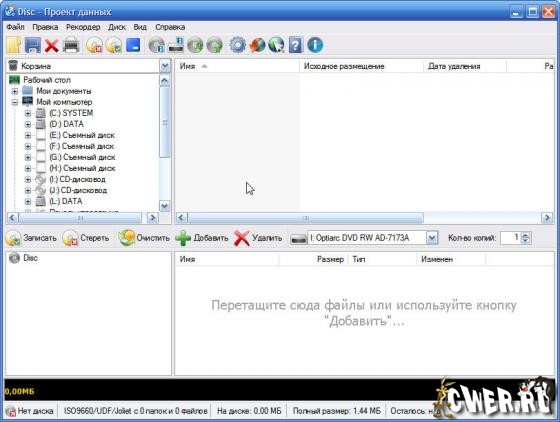Click the blue square toolbar icon
This screenshot has width=560, height=422.
(133, 45)
